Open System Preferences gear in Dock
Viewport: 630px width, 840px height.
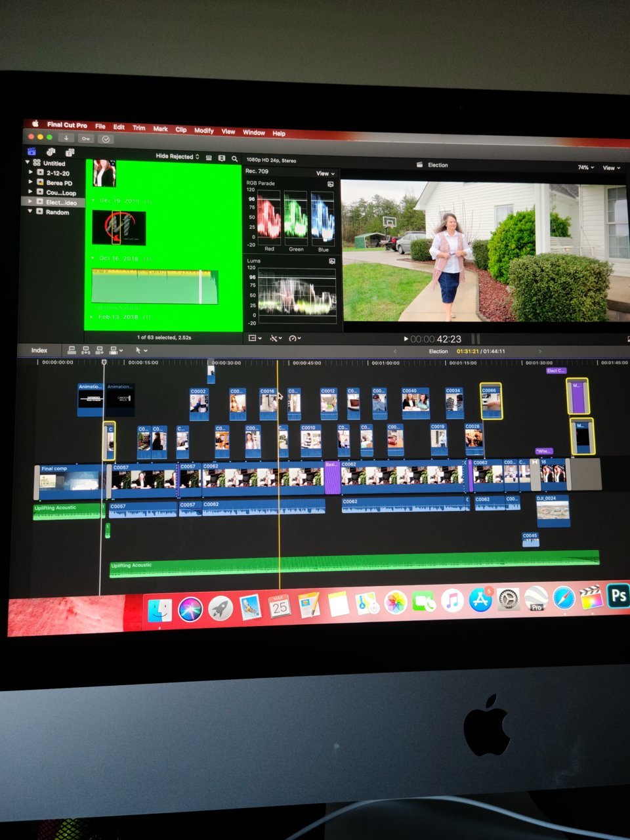(509, 599)
